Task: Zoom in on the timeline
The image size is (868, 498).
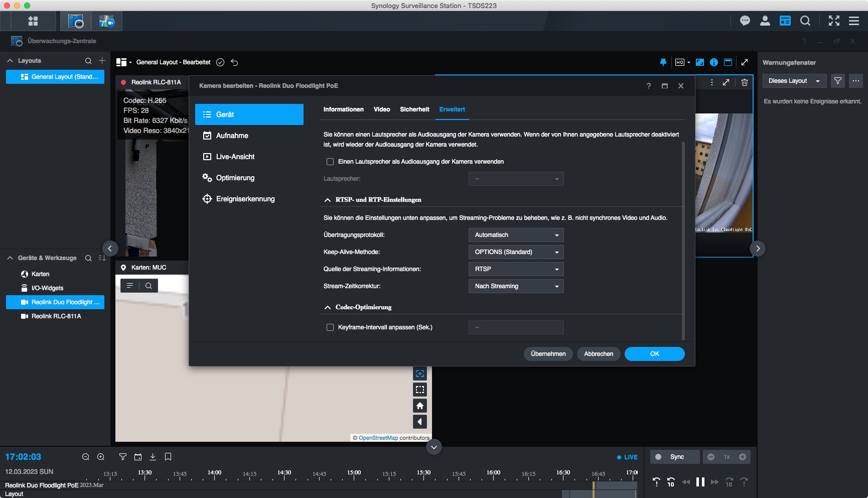Action: pyautogui.click(x=101, y=457)
